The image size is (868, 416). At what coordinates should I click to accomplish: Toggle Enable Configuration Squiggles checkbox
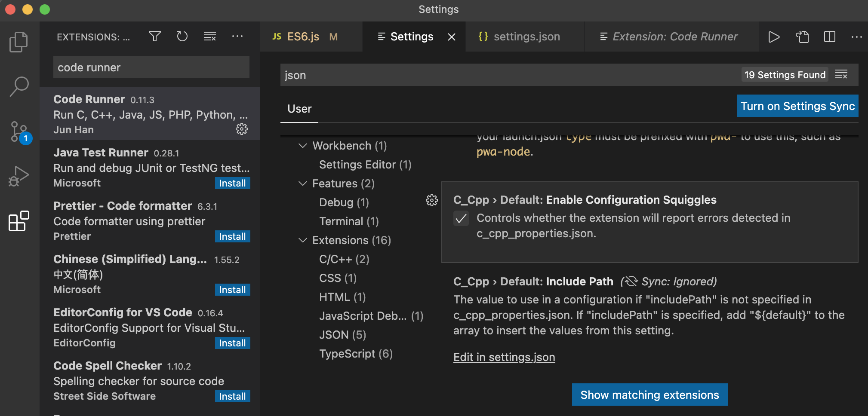click(x=461, y=219)
